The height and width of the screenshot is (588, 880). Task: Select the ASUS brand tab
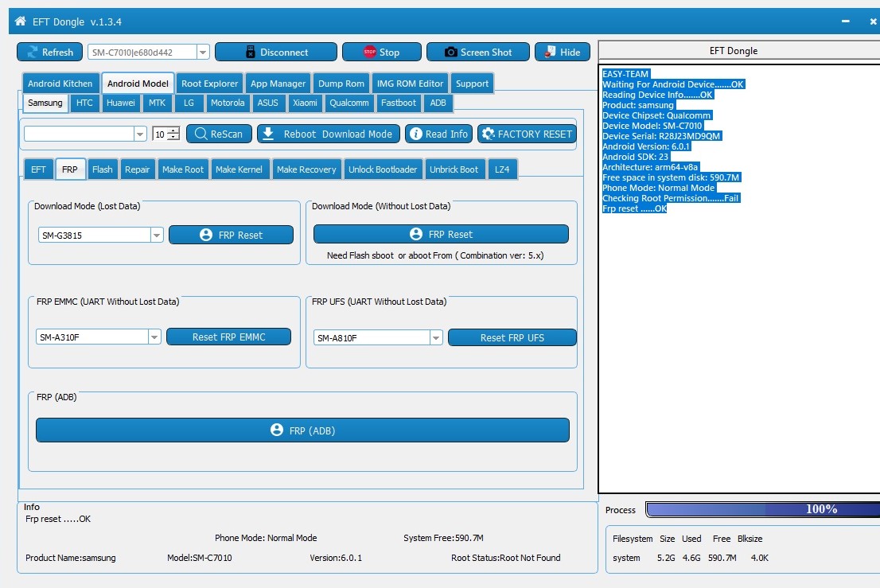[267, 103]
